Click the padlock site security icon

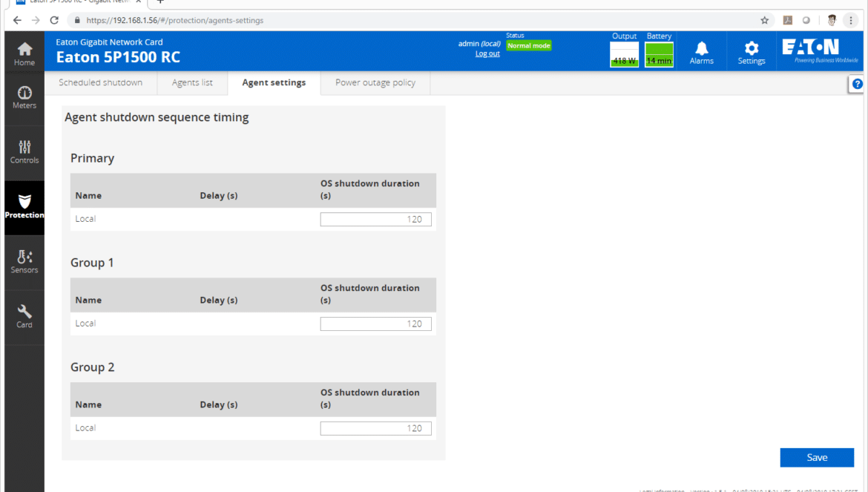[77, 21]
